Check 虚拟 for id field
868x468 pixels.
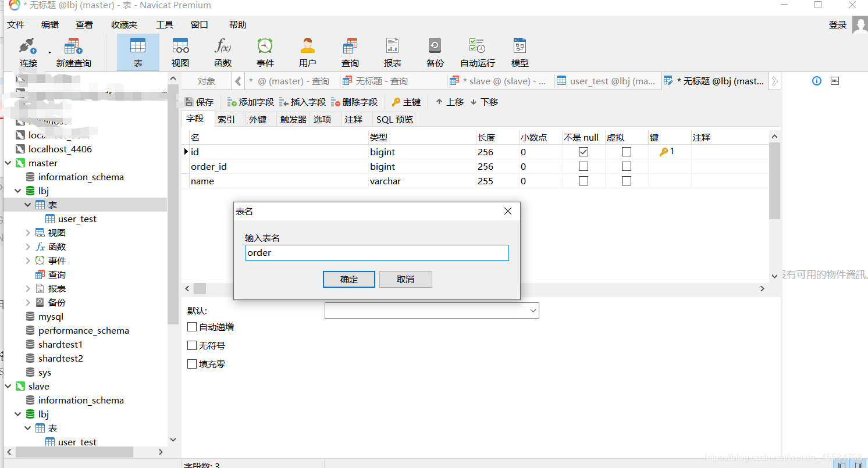627,152
